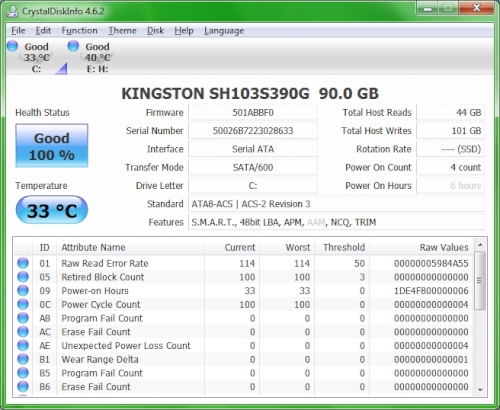Click the Raw Values column header
Image resolution: width=500 pixels, height=410 pixels.
pyautogui.click(x=421, y=247)
